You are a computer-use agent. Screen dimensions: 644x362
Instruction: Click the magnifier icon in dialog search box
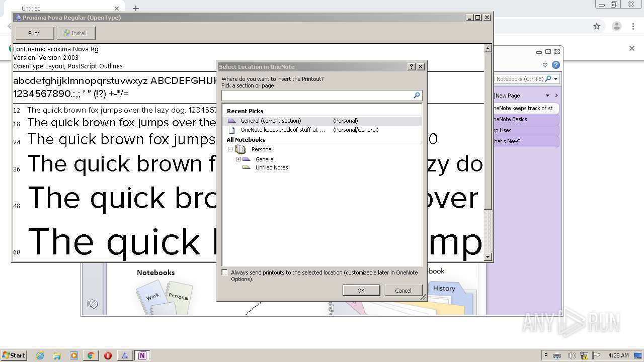click(x=417, y=95)
